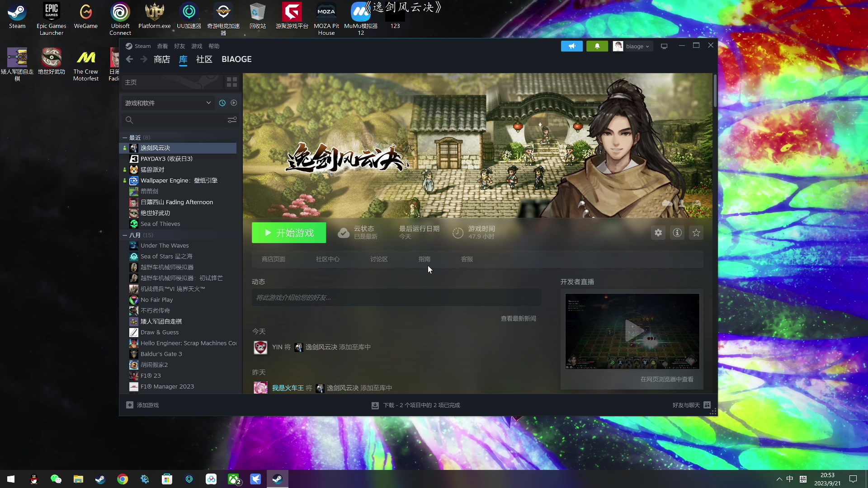
Task: Select Sea of Thieves in library
Action: pyautogui.click(x=178, y=224)
